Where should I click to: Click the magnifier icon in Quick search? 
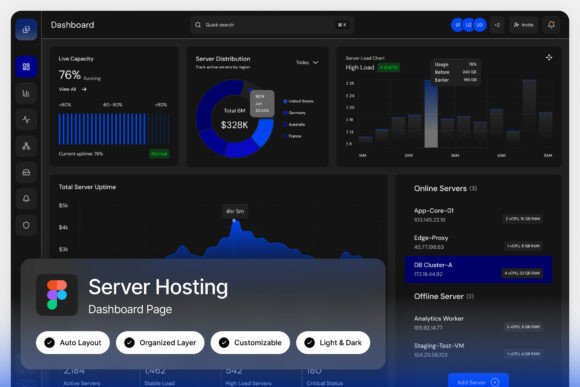click(198, 25)
